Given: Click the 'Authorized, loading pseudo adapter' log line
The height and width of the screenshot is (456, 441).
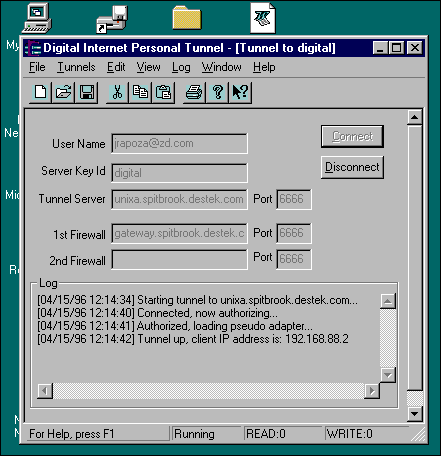Looking at the screenshot, I should coord(175,326).
